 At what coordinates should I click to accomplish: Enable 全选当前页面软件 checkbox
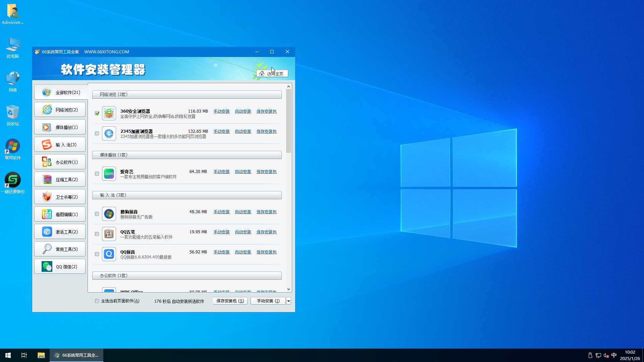(97, 301)
